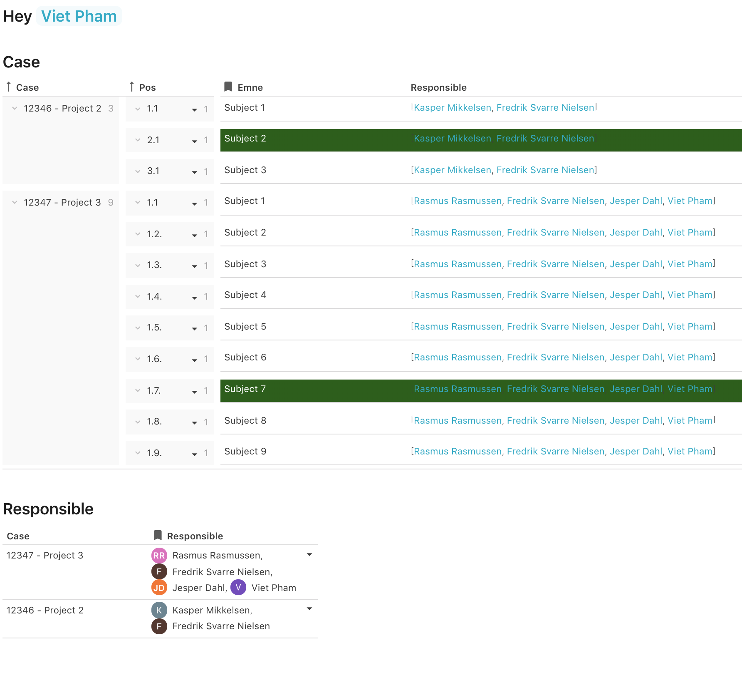This screenshot has width=742, height=700.
Task: Open the dropdown arrow for position 1.4.
Action: point(194,298)
